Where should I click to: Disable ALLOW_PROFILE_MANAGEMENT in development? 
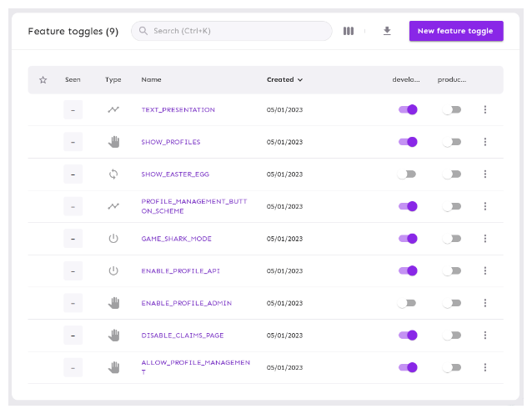pyautogui.click(x=408, y=367)
